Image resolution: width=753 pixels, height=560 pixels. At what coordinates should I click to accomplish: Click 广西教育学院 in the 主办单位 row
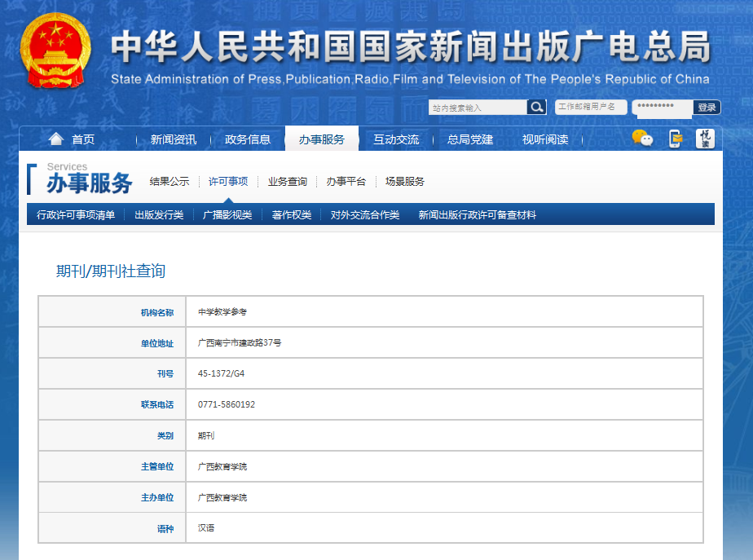(x=222, y=497)
